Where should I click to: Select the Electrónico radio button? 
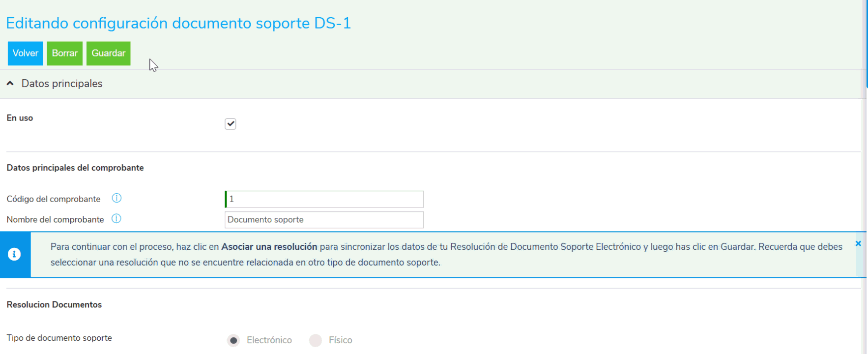pyautogui.click(x=234, y=340)
